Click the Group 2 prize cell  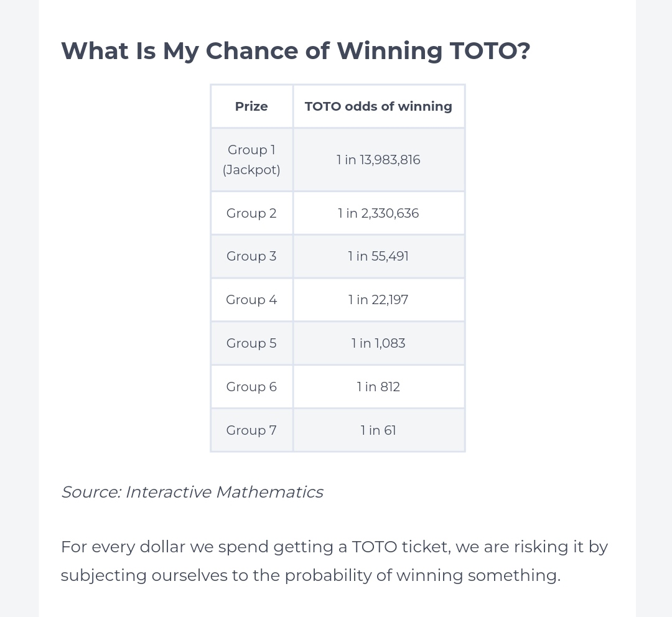(x=251, y=213)
